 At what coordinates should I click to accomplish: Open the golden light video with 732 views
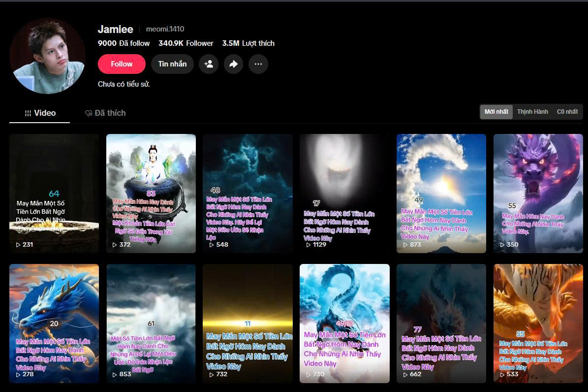tap(248, 323)
